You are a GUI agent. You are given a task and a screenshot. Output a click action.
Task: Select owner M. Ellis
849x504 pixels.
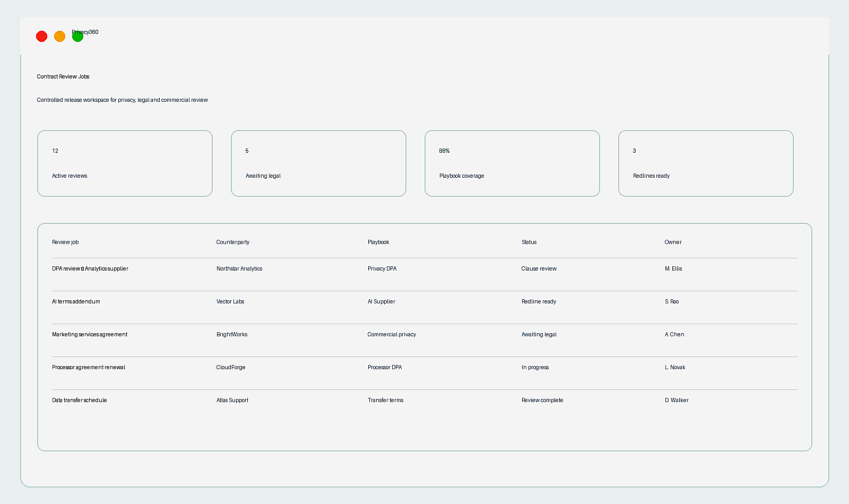[673, 268]
